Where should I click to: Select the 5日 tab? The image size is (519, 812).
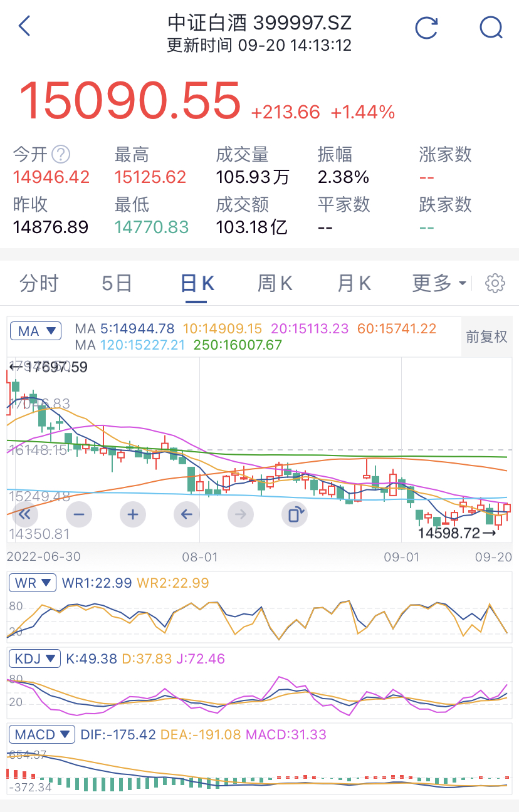click(117, 283)
